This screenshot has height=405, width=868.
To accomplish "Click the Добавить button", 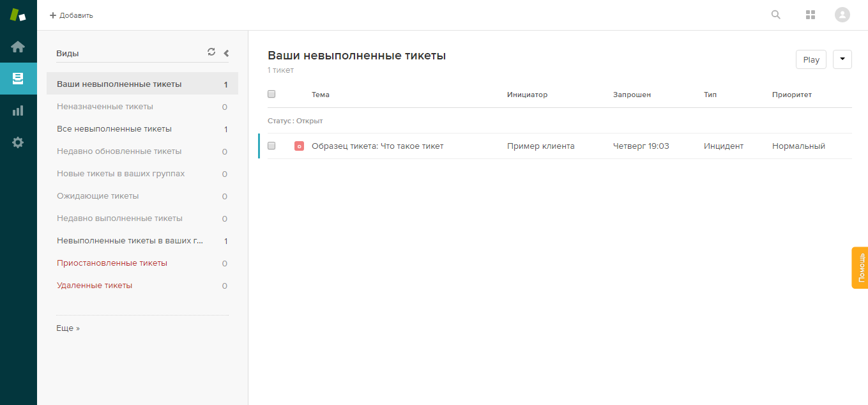I will [x=72, y=15].
